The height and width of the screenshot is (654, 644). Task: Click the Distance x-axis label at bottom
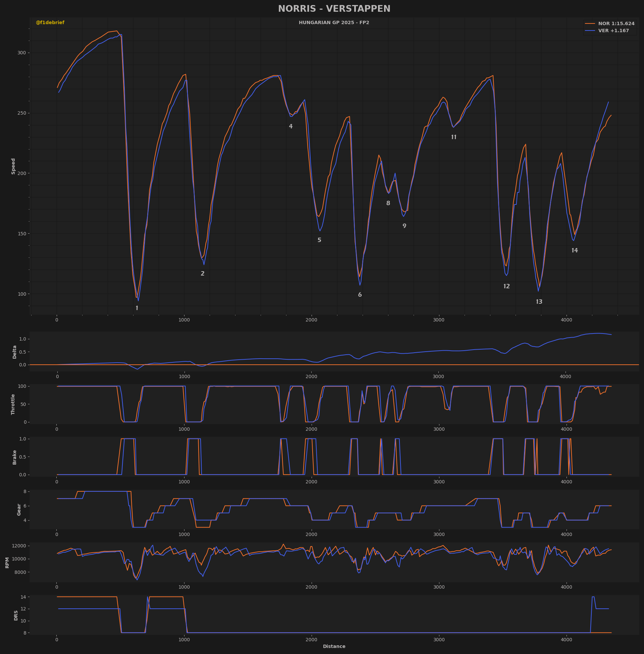point(334,646)
